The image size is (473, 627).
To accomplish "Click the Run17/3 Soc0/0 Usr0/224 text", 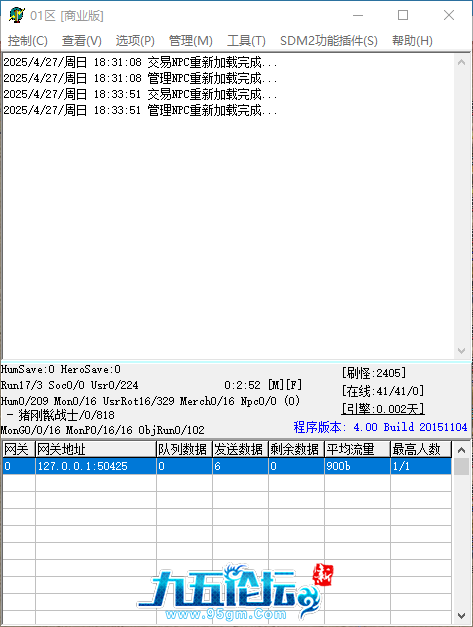I will click(x=70, y=385).
